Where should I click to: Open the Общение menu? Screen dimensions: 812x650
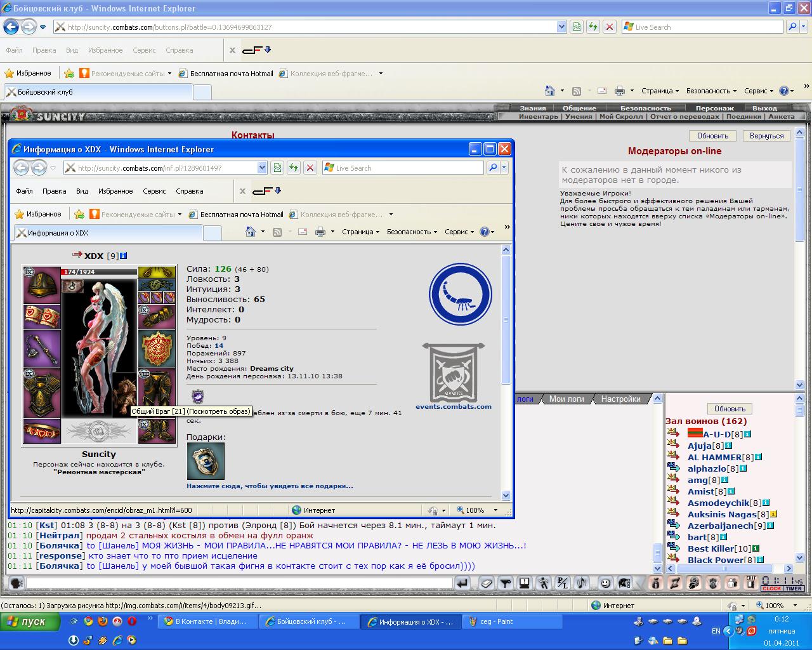(x=579, y=108)
